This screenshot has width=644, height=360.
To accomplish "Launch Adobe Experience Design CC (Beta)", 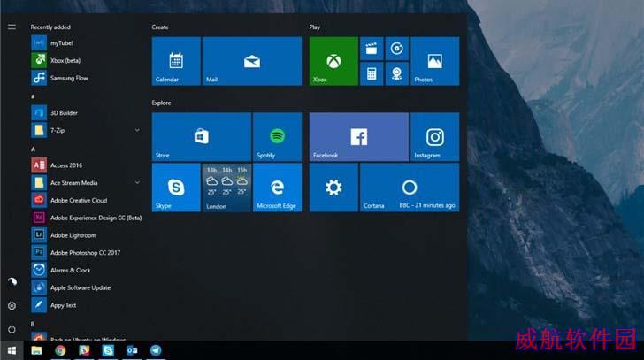I will 87,218.
